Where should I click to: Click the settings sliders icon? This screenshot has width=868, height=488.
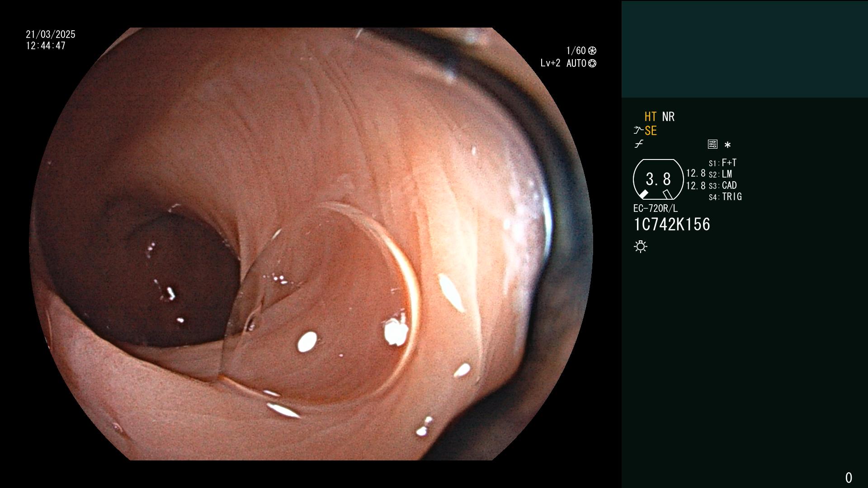click(712, 144)
